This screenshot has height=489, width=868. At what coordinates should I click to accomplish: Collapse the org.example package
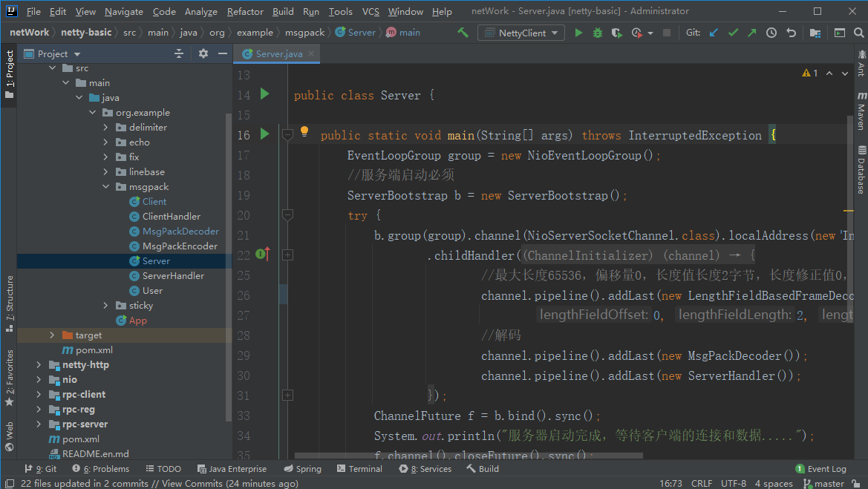(x=93, y=112)
